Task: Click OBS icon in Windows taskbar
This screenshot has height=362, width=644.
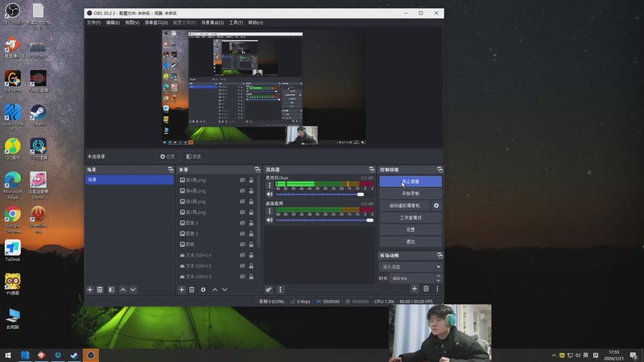Action: (x=91, y=355)
